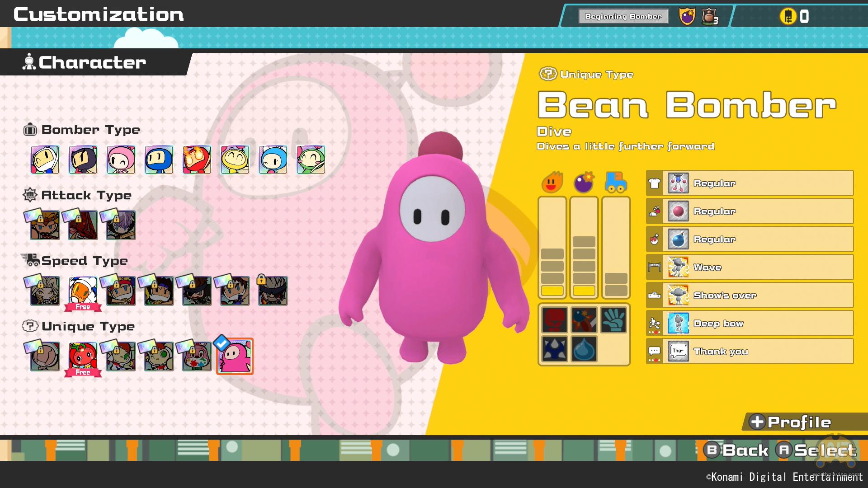Screen dimensions: 868x488
Task: Select the Green Bomber character icon
Action: coord(311,160)
